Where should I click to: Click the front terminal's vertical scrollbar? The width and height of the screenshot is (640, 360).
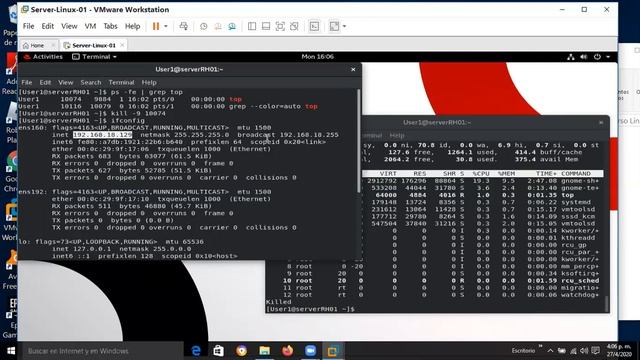pos(359,141)
